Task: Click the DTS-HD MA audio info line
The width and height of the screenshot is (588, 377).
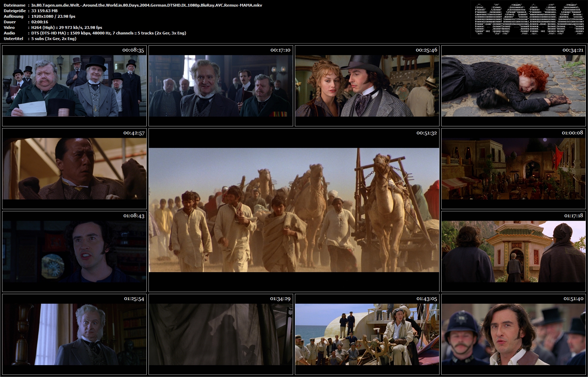Action: coord(109,33)
